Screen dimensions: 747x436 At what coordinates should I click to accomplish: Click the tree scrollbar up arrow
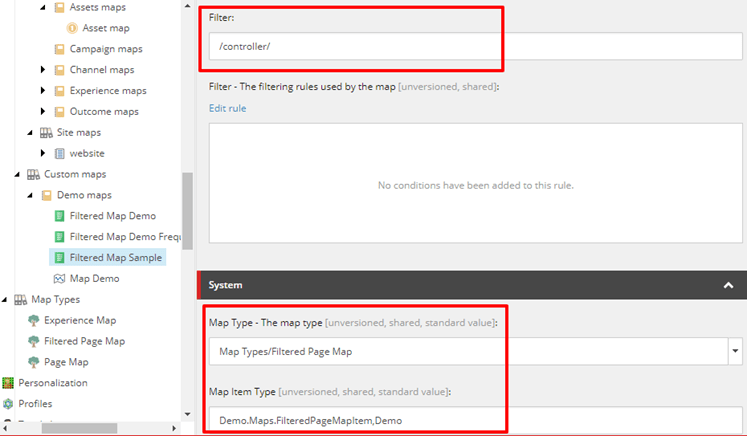click(187, 6)
